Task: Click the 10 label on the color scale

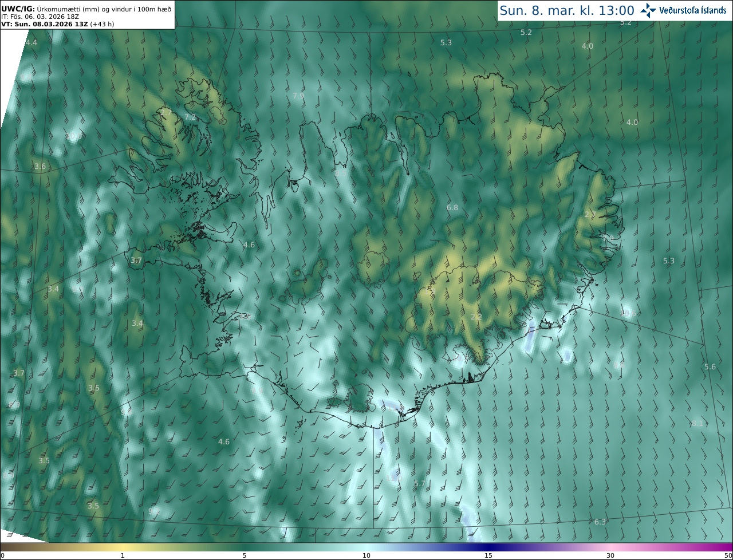Action: pyautogui.click(x=366, y=555)
